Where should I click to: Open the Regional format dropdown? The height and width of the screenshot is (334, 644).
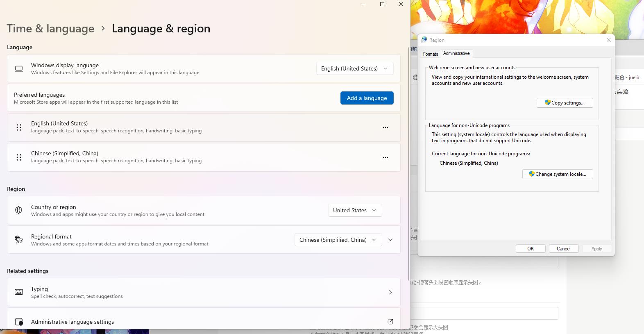point(338,240)
